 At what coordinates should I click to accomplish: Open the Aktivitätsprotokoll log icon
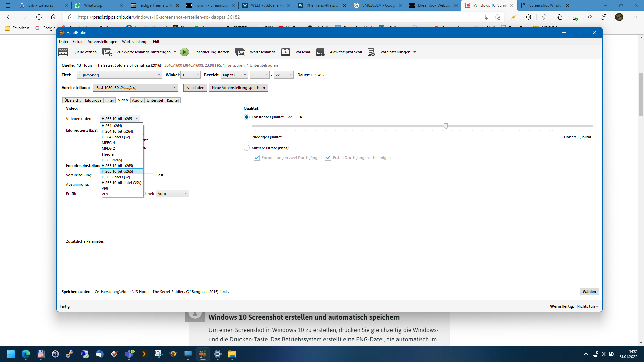pos(320,52)
